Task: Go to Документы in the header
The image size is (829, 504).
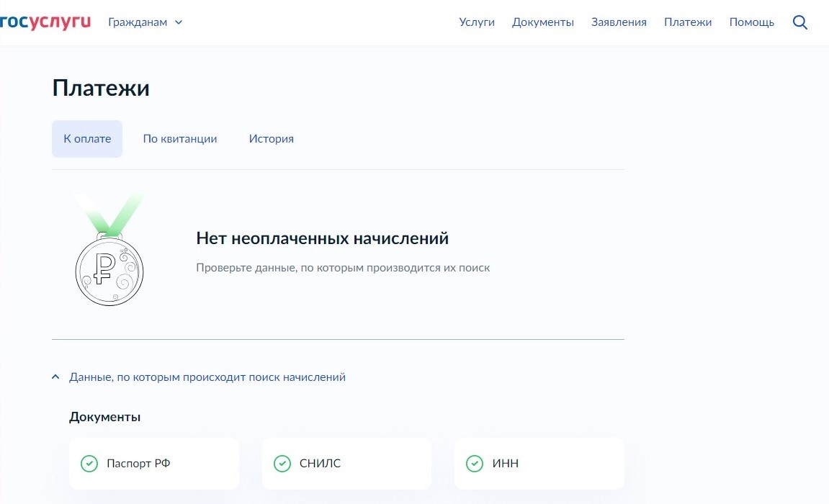Action: click(543, 22)
